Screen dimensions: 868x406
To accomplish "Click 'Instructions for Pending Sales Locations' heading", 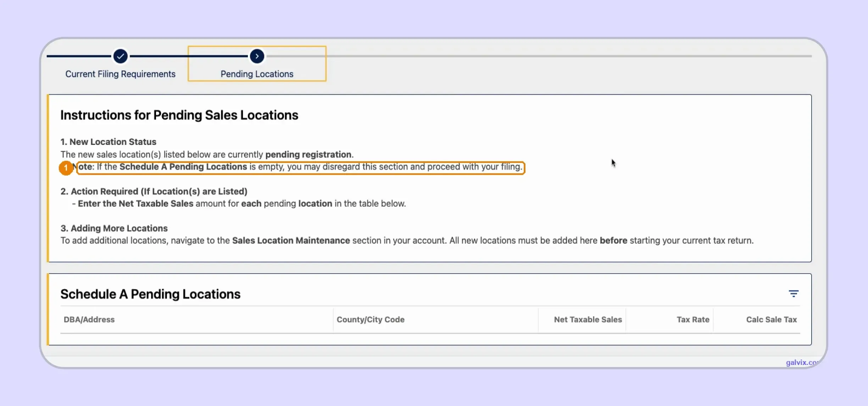I will tap(179, 115).
